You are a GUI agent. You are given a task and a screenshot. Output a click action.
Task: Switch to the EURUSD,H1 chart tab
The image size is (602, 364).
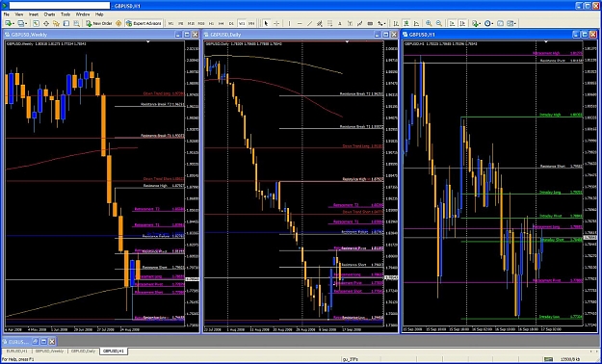(16, 351)
